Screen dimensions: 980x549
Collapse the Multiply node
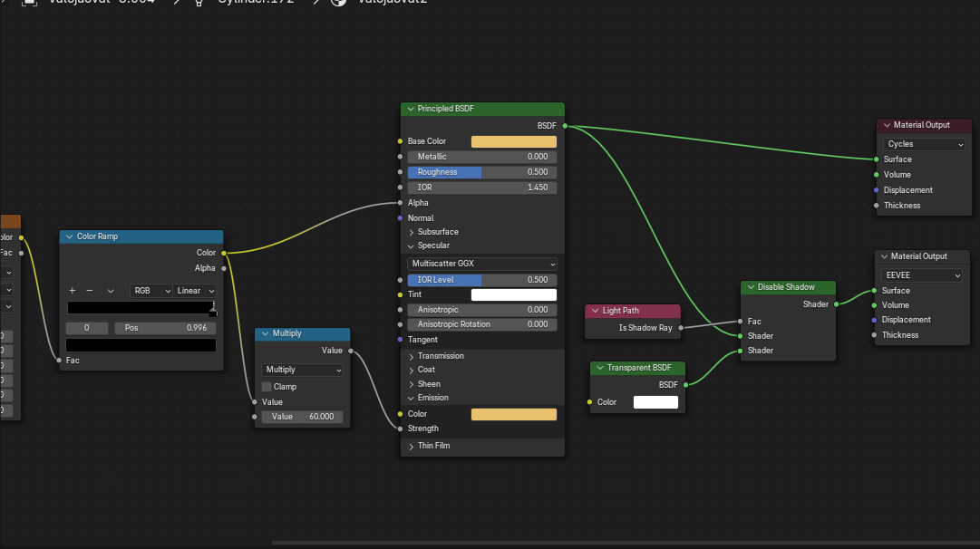click(265, 333)
